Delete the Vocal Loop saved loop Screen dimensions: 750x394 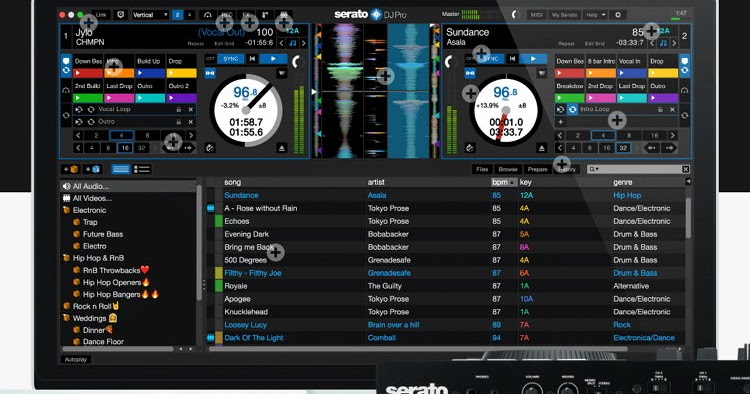pos(190,109)
